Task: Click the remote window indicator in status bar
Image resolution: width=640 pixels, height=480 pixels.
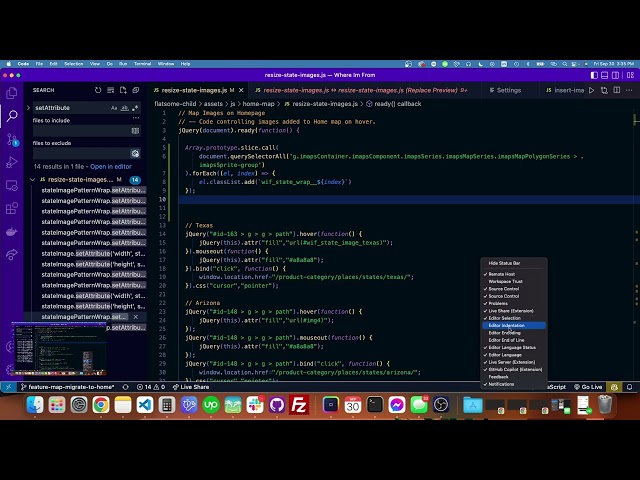Action: coord(8,387)
